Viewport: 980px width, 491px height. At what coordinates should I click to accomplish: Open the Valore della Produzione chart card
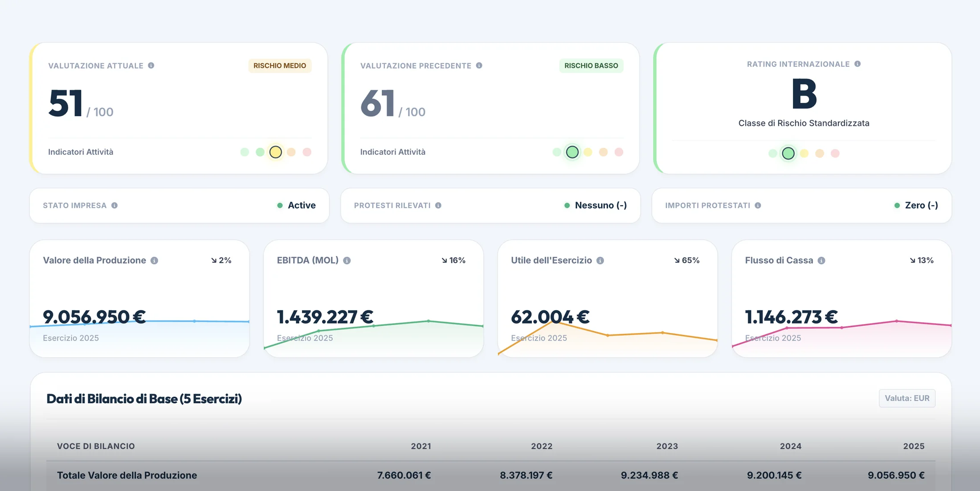click(139, 299)
